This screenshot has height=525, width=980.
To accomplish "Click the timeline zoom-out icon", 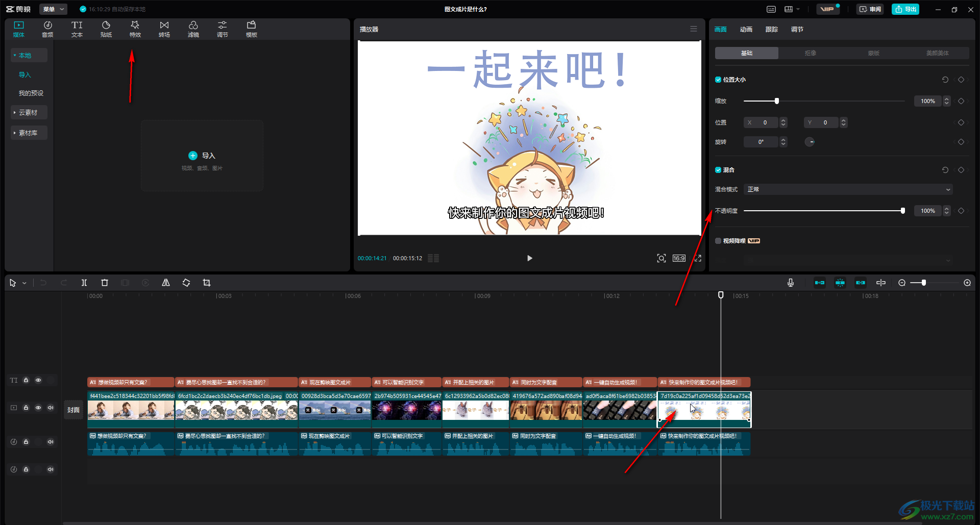I will click(x=902, y=283).
